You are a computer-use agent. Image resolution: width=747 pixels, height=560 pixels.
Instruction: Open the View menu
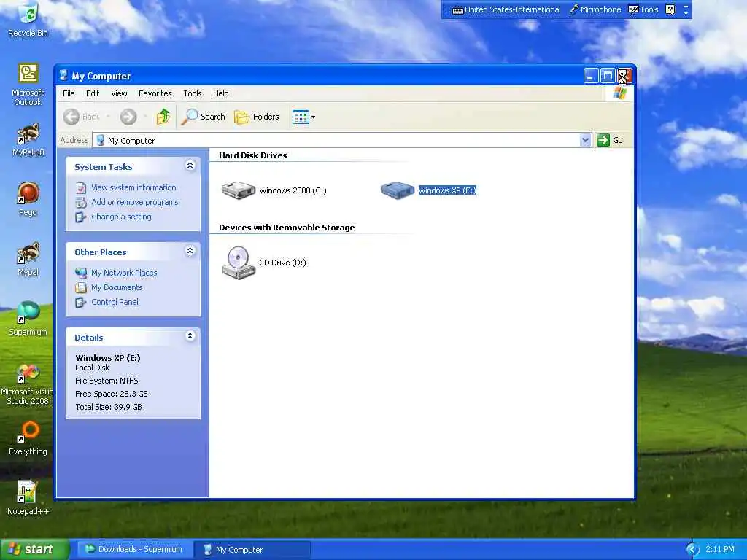pos(119,93)
